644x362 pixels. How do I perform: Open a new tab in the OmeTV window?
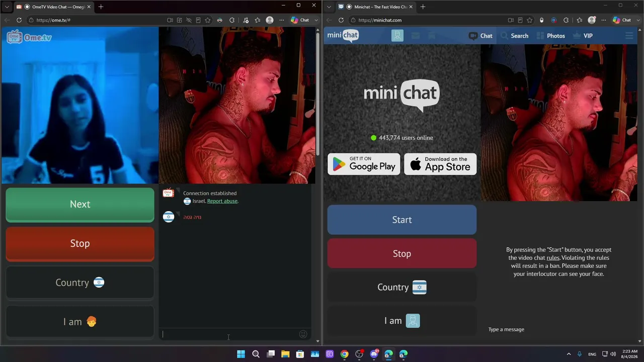(101, 7)
